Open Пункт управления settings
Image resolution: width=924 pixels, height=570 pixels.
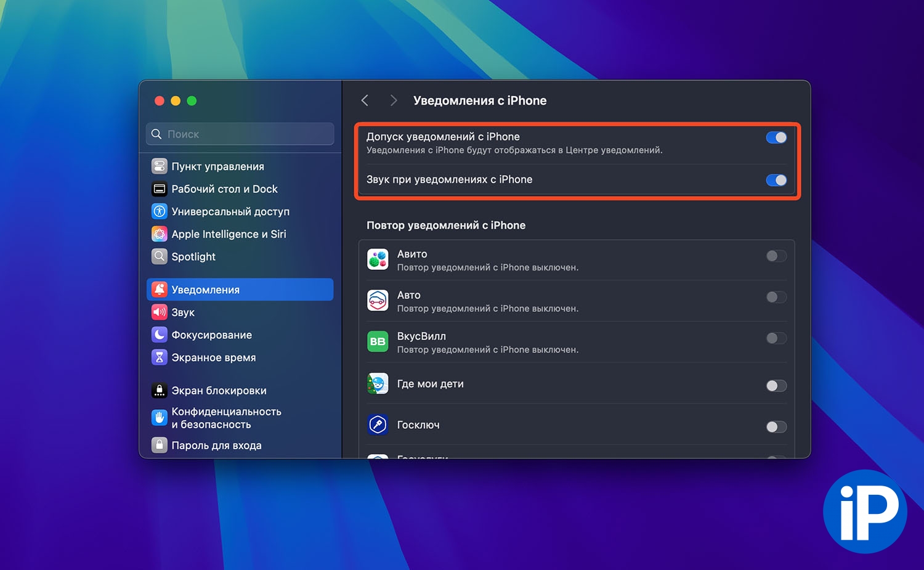pos(240,166)
